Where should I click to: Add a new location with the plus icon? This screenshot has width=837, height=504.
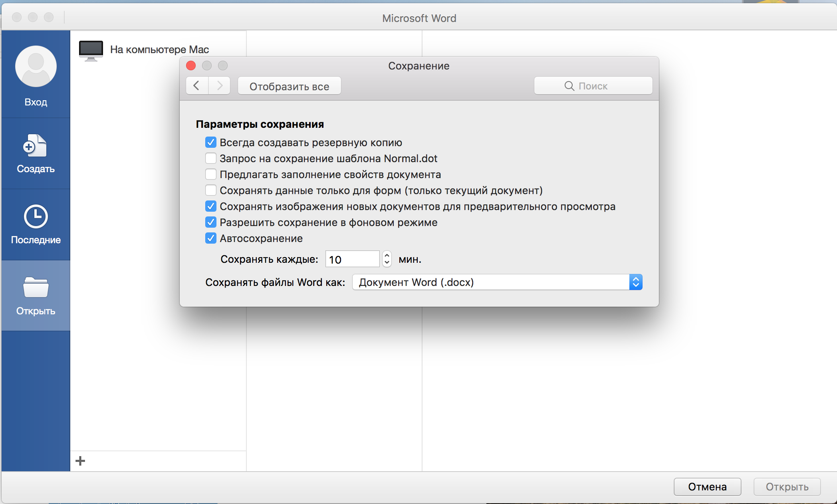click(80, 461)
